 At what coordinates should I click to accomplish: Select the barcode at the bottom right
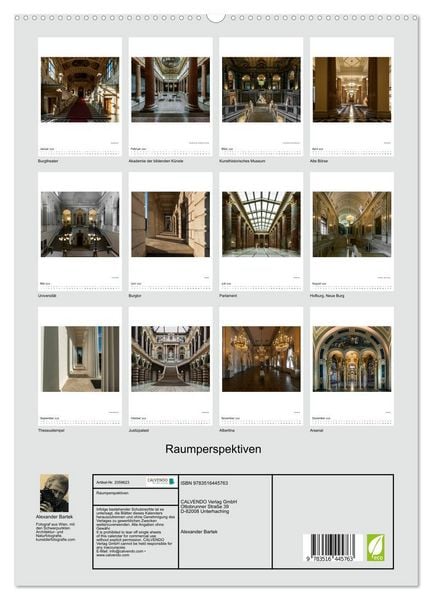point(331,548)
